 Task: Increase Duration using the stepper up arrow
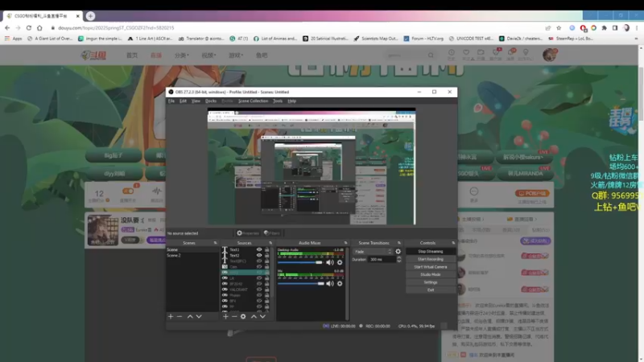tap(398, 257)
